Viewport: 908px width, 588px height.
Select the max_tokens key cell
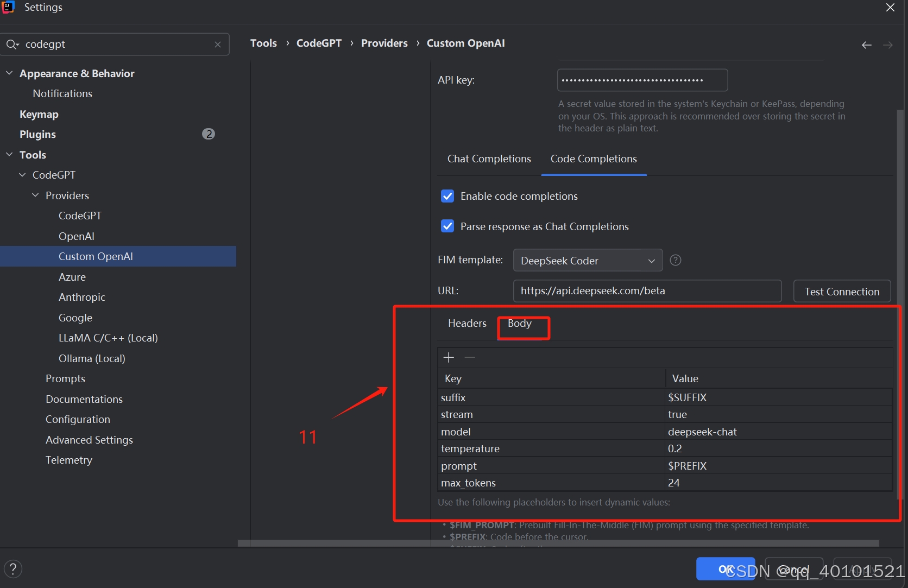[551, 483]
